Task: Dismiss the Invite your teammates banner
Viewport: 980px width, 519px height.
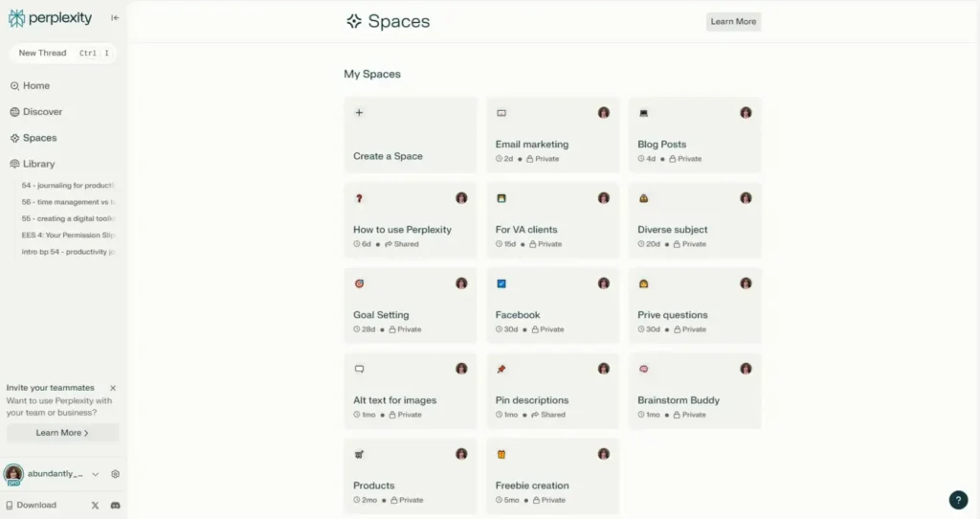Action: 113,389
